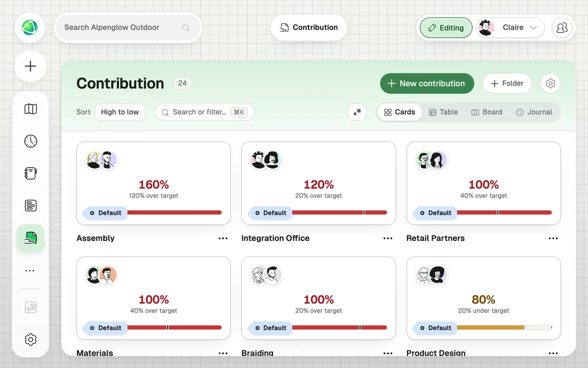Image resolution: width=588 pixels, height=368 pixels.
Task: Switch to Table view
Action: pyautogui.click(x=443, y=112)
